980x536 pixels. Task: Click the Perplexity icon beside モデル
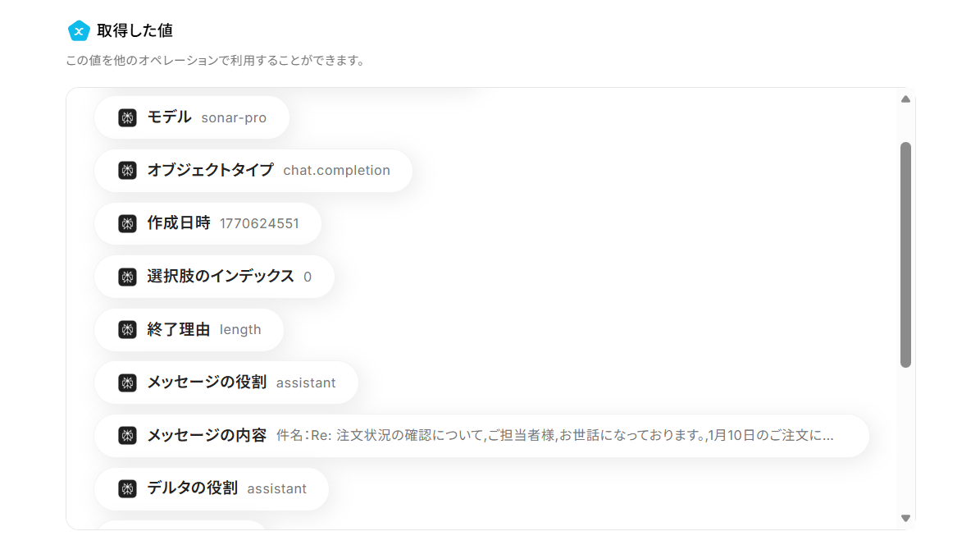click(127, 117)
